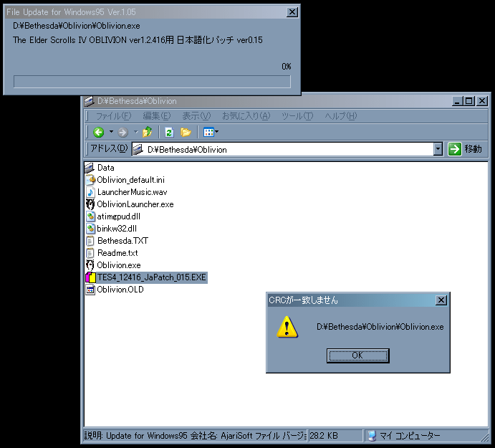Open the Views dropdown in toolbar
The height and width of the screenshot is (448, 495).
pyautogui.click(x=211, y=132)
